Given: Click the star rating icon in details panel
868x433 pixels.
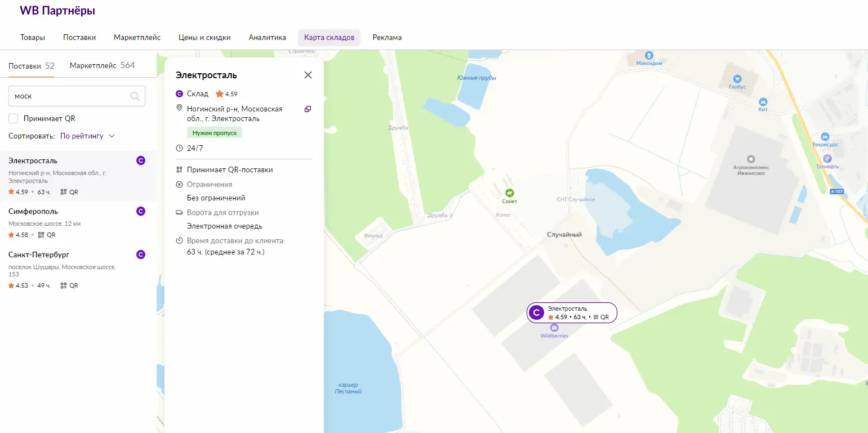Looking at the screenshot, I should click(x=219, y=94).
